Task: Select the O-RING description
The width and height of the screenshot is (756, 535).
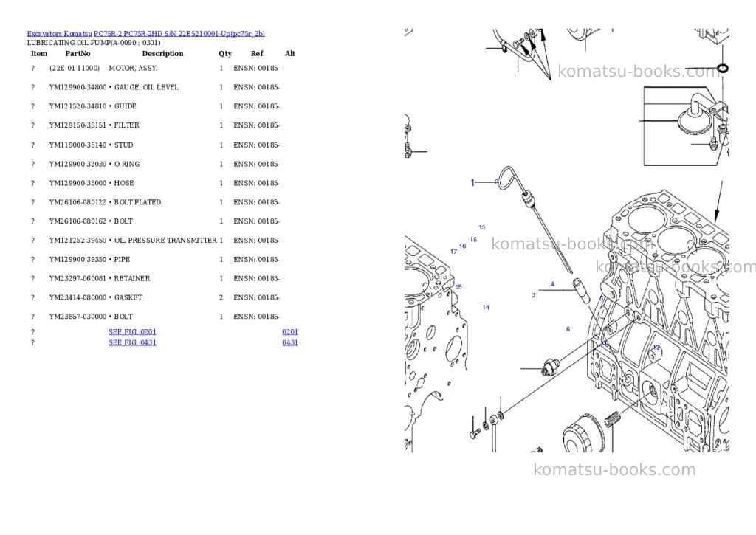Action: click(127, 165)
